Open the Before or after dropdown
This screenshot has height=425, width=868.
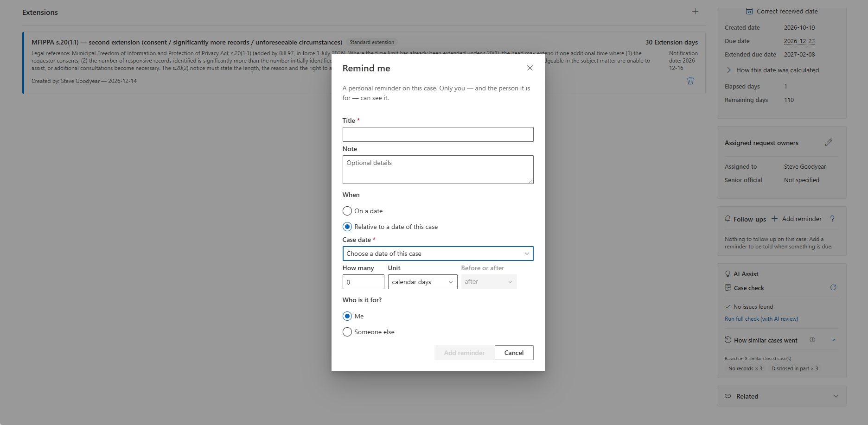click(x=489, y=282)
